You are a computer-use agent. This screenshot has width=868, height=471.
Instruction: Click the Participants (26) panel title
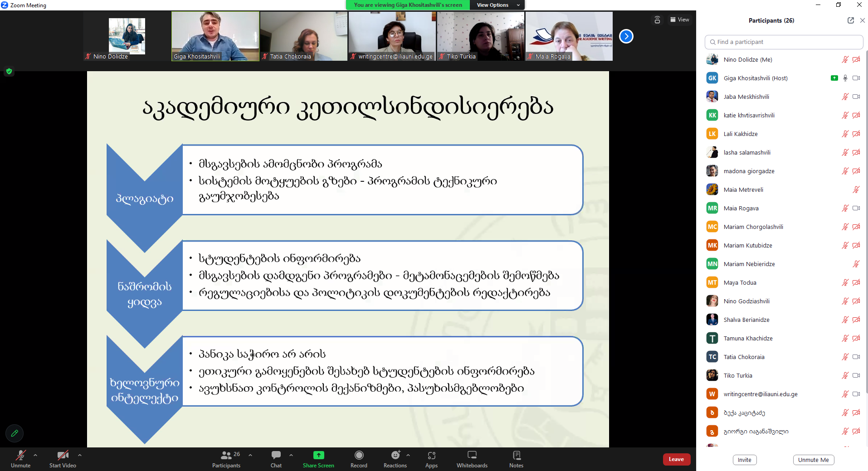coord(771,20)
